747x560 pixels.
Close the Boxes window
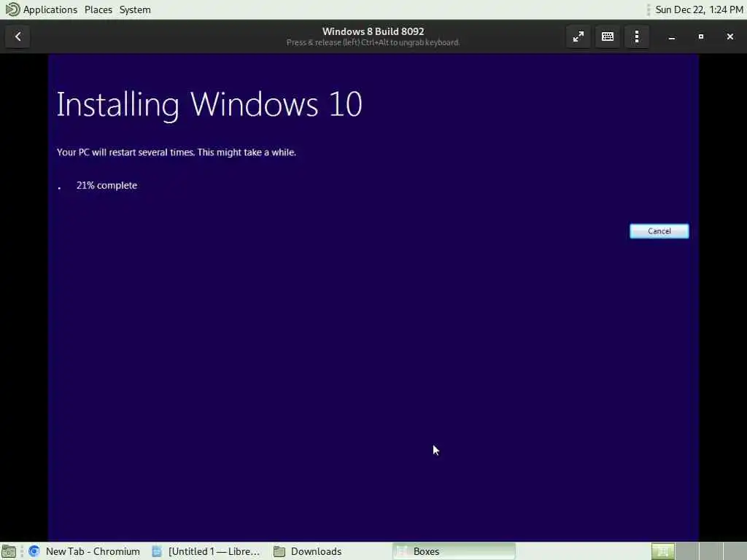point(729,36)
